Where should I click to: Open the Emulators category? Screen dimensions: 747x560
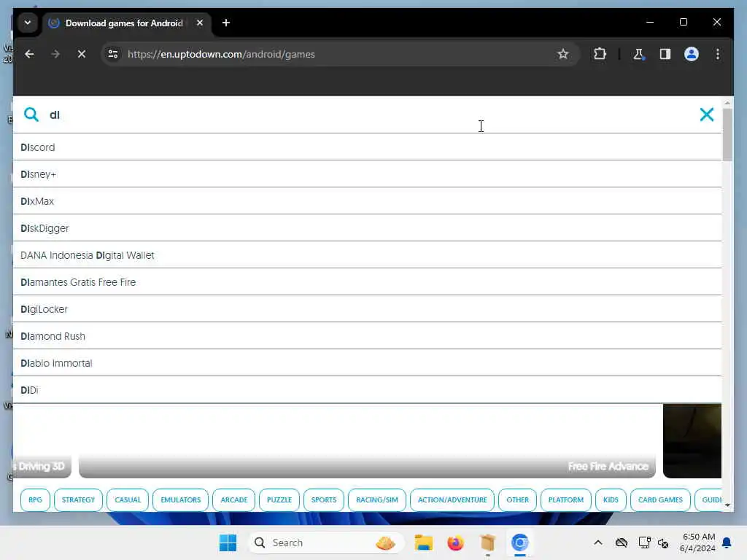(x=181, y=499)
